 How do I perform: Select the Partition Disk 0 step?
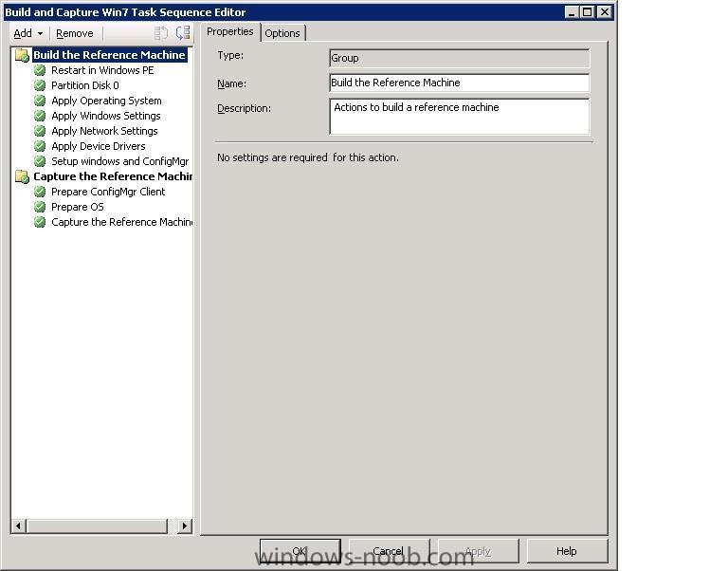(85, 85)
